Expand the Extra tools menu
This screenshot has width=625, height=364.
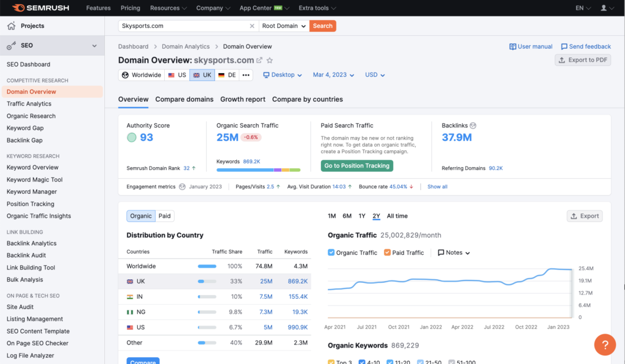pyautogui.click(x=317, y=8)
